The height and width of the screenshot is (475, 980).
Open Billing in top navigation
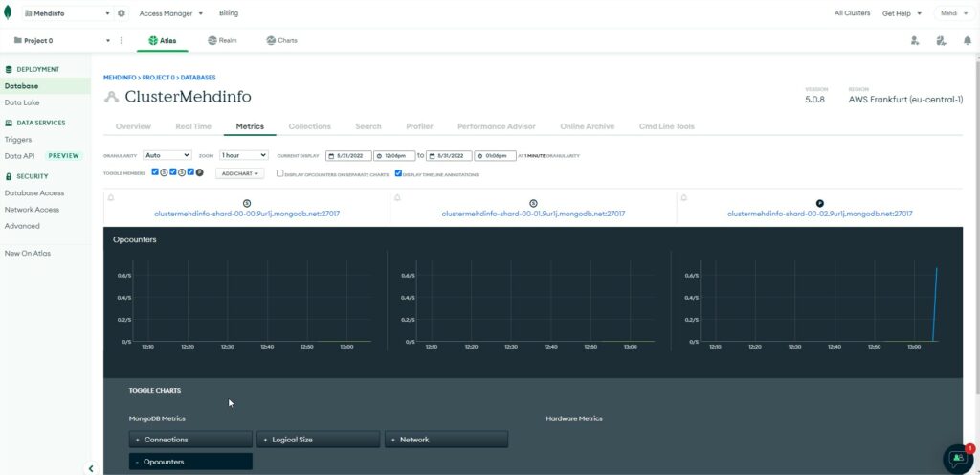(x=229, y=13)
